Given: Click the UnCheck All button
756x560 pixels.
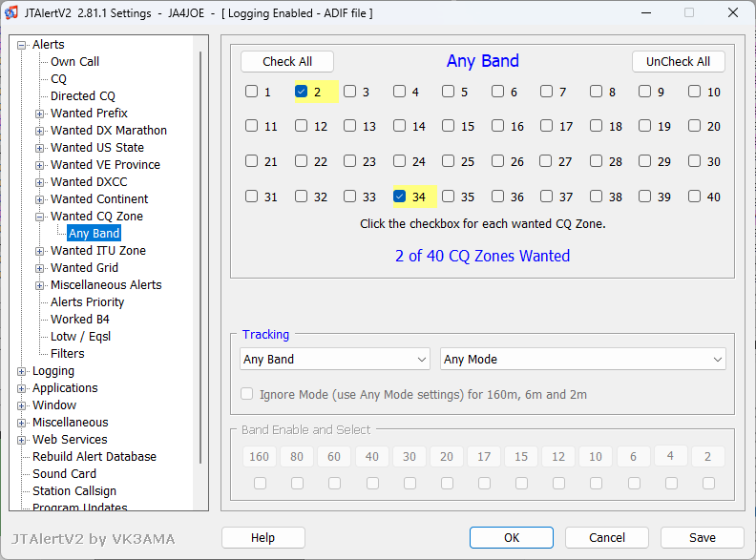Looking at the screenshot, I should point(678,62).
